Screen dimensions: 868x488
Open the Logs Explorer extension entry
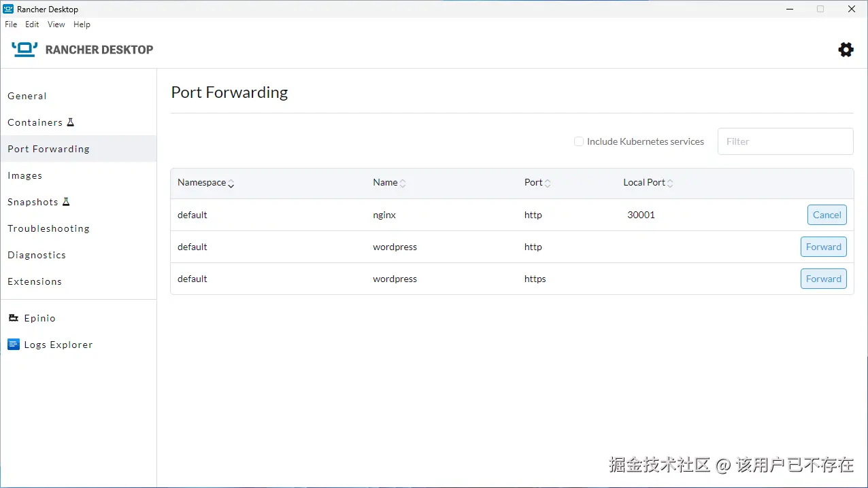click(x=78, y=345)
